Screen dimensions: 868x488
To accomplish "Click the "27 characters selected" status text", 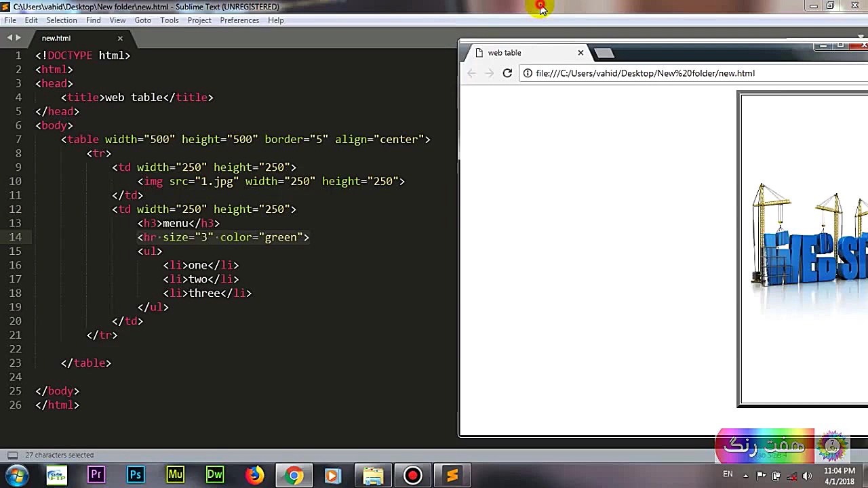I will (60, 455).
